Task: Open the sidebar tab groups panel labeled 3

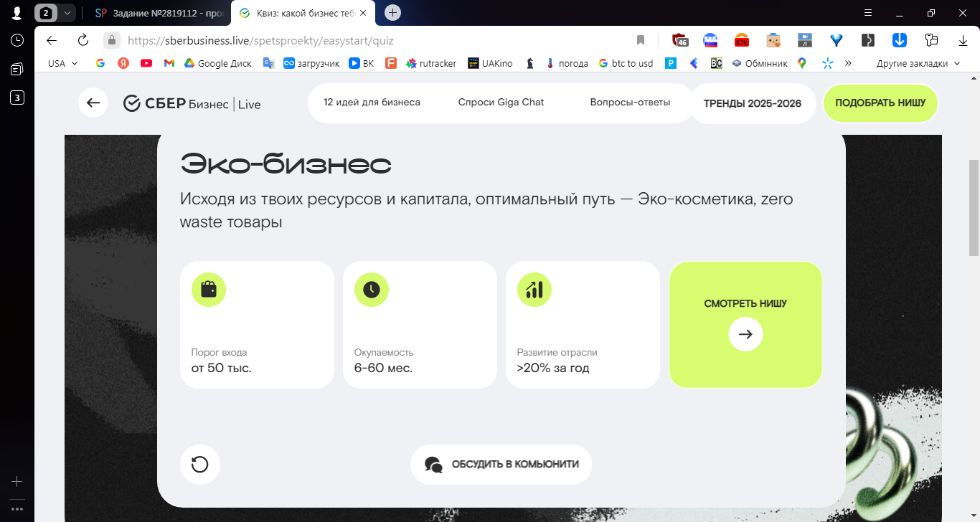Action: pyautogui.click(x=17, y=98)
